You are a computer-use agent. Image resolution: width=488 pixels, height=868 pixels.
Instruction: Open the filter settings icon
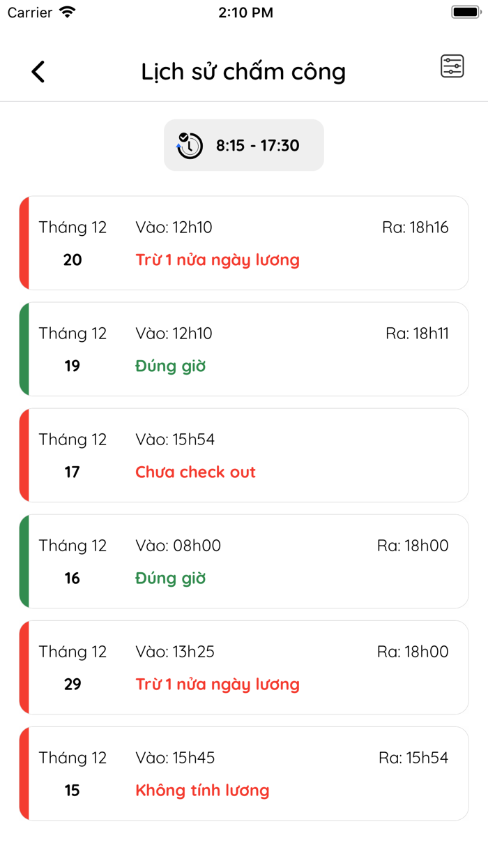[452, 66]
